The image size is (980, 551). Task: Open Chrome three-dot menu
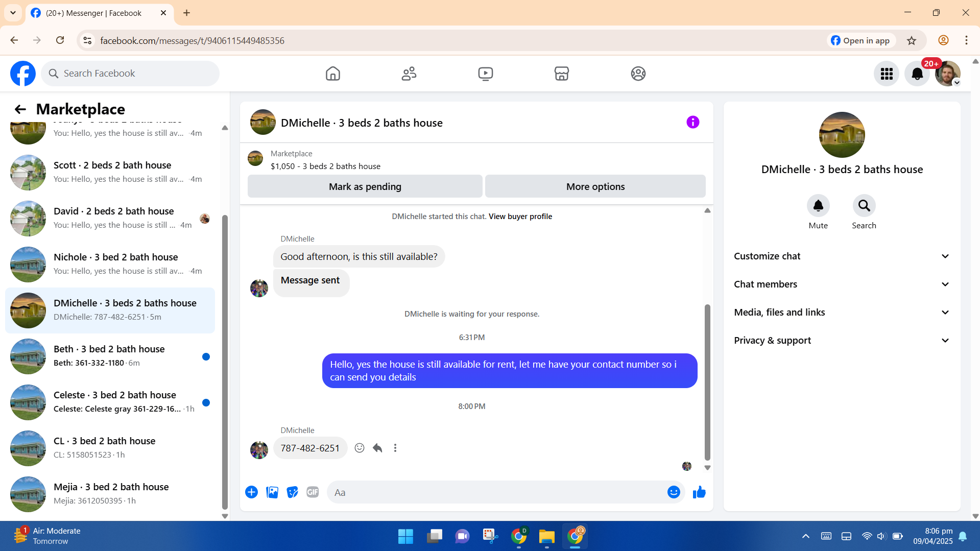(x=966, y=40)
